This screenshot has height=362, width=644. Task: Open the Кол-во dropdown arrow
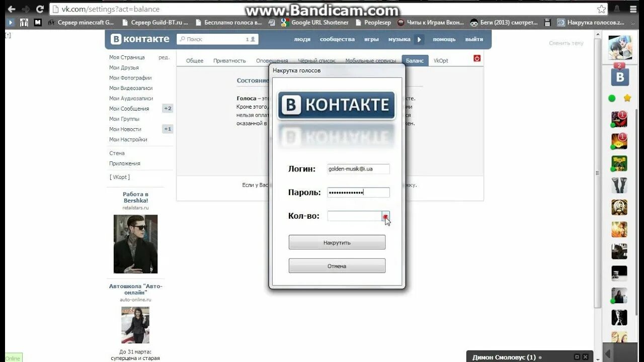pyautogui.click(x=385, y=216)
